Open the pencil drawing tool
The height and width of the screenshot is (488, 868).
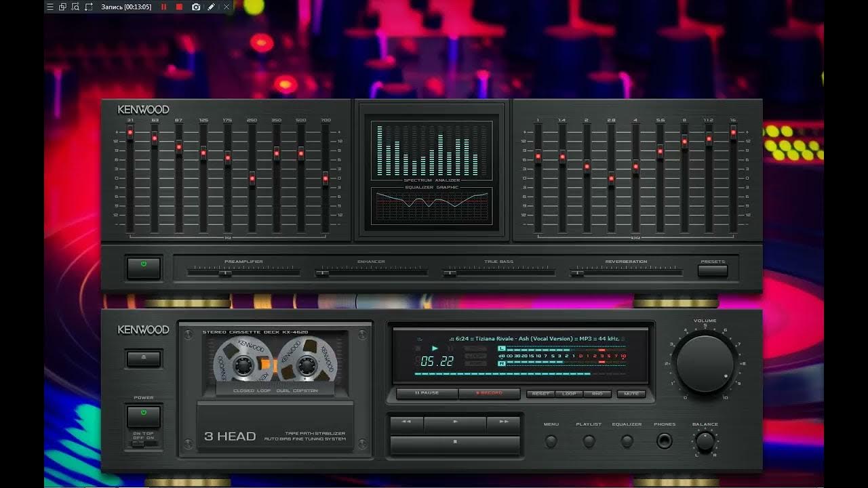point(211,7)
